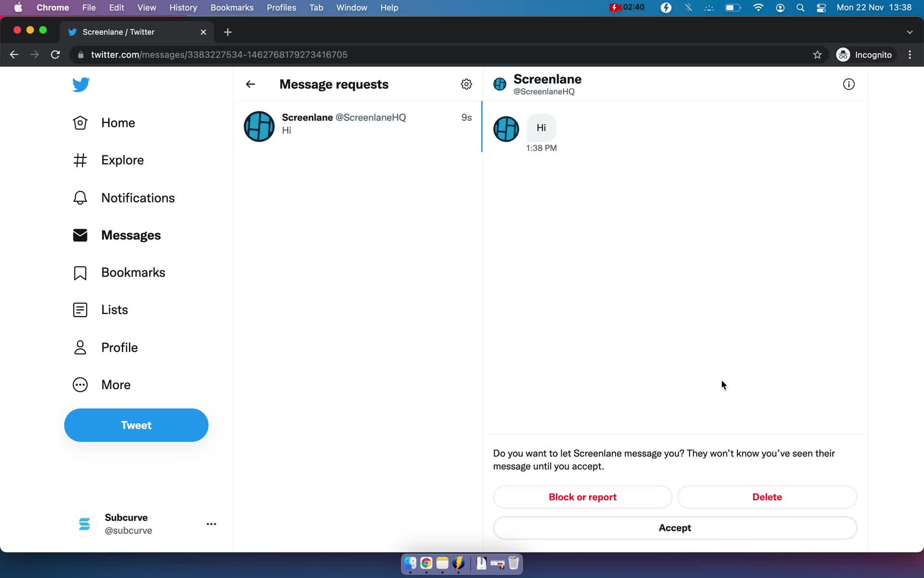Select the Lists icon in sidebar

tap(79, 310)
